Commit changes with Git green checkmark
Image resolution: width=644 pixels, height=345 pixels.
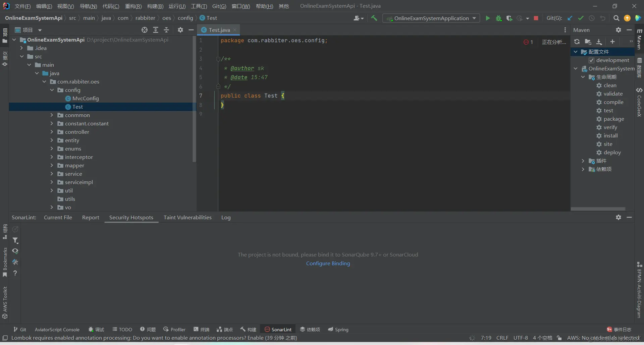tap(581, 18)
